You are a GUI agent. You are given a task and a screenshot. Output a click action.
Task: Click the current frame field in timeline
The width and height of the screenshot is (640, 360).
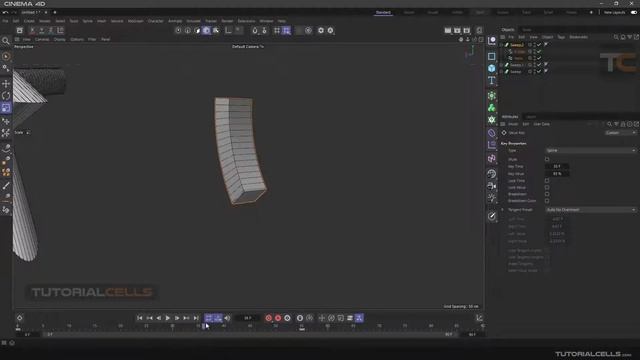point(248,318)
